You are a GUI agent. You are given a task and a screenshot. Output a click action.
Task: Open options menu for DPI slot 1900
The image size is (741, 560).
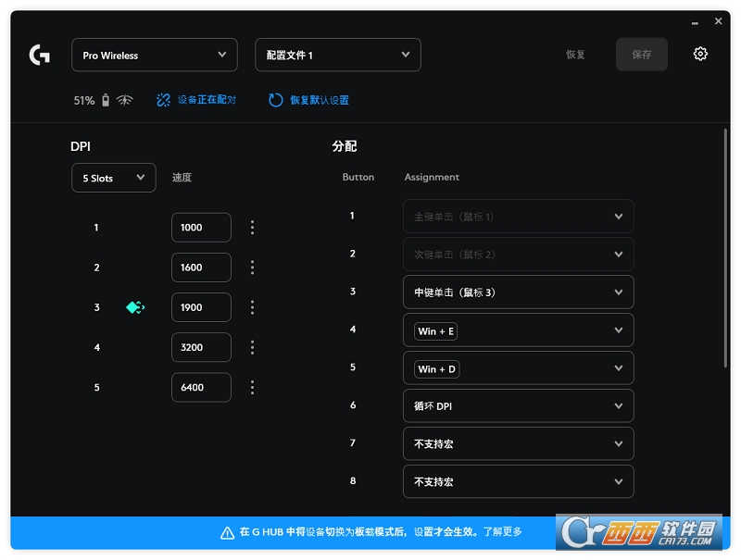[252, 307]
